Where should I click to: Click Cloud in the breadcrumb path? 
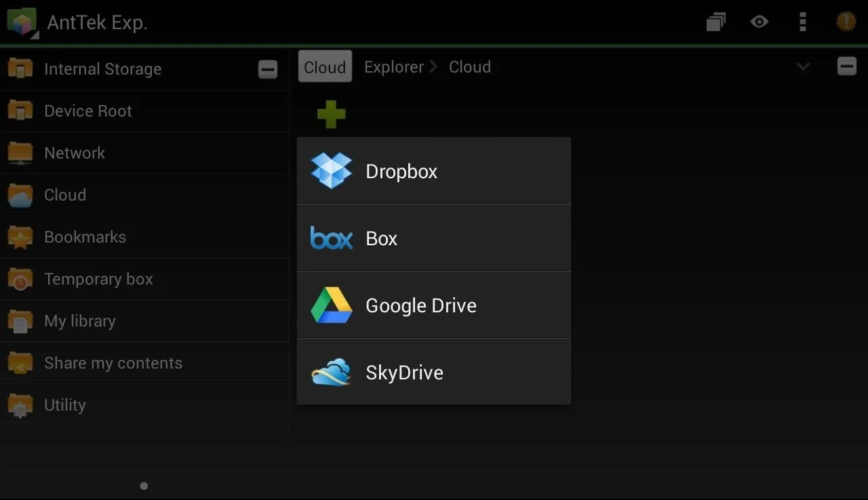click(470, 67)
